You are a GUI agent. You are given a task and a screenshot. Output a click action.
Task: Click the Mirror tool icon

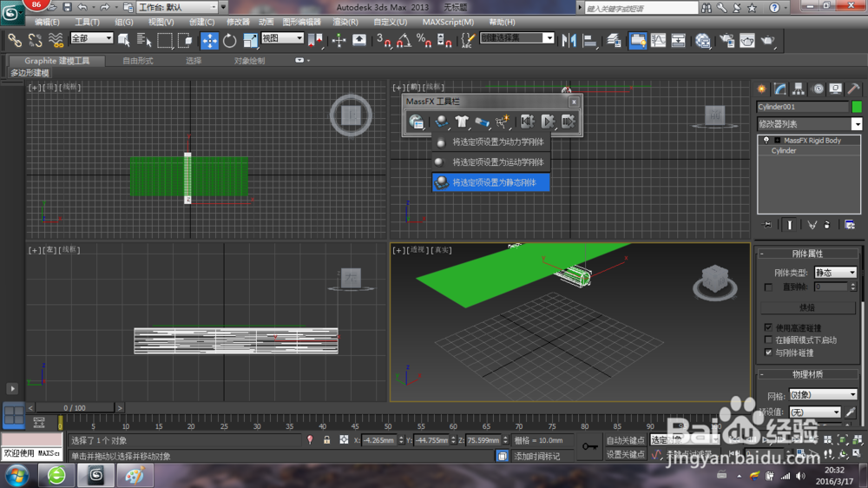[569, 41]
